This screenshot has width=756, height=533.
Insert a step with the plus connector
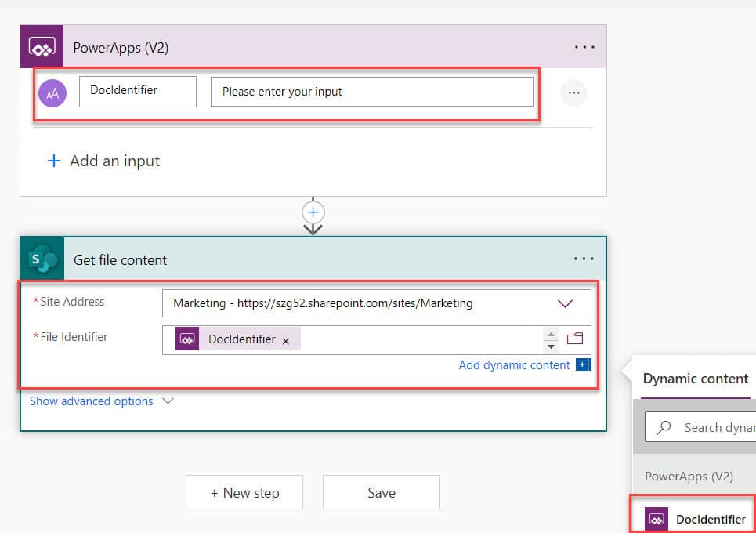(313, 212)
